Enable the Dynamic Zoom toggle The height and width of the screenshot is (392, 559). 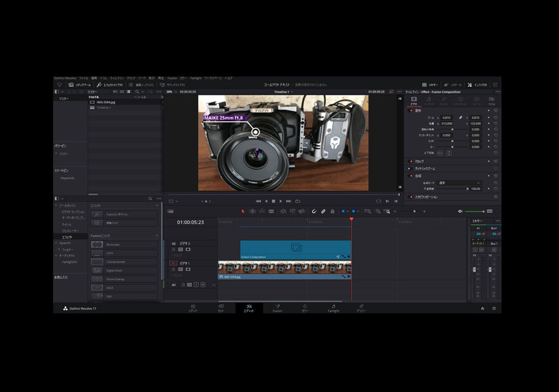pos(411,169)
